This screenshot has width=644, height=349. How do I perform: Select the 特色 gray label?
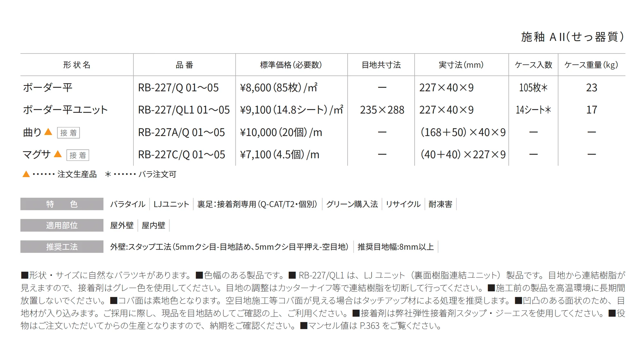[62, 204]
